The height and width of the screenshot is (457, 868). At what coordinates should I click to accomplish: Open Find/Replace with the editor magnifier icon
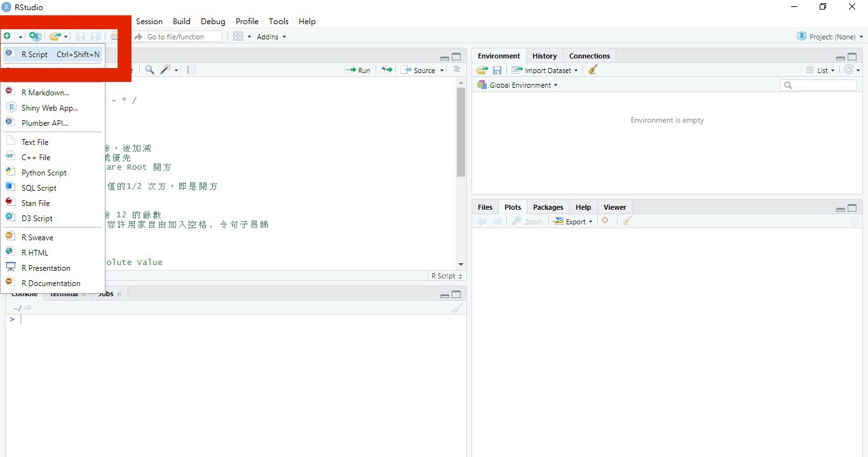click(x=149, y=70)
